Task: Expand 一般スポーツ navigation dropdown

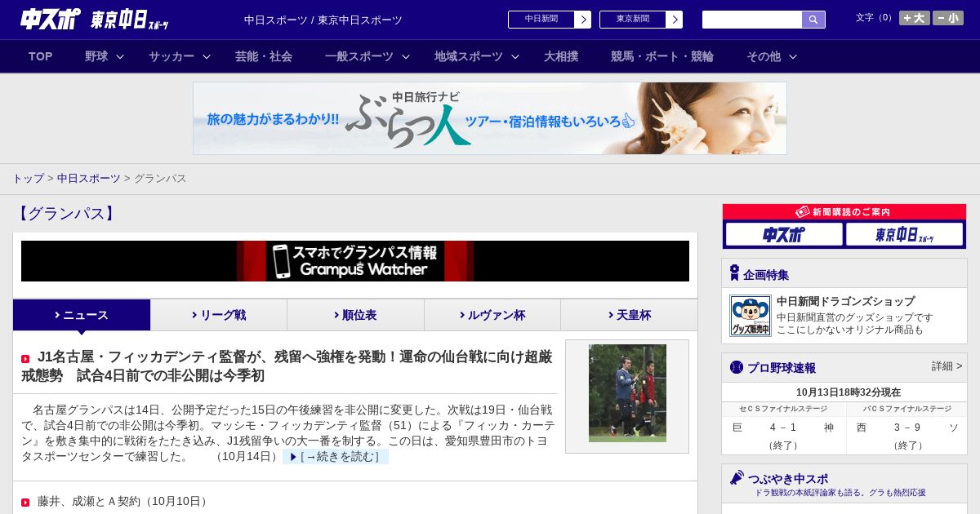Action: [x=367, y=56]
